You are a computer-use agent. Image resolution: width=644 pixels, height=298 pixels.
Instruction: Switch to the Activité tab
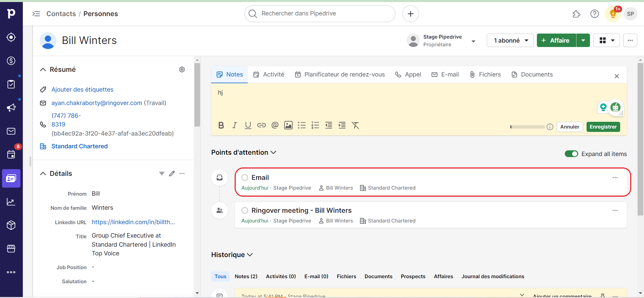[269, 74]
